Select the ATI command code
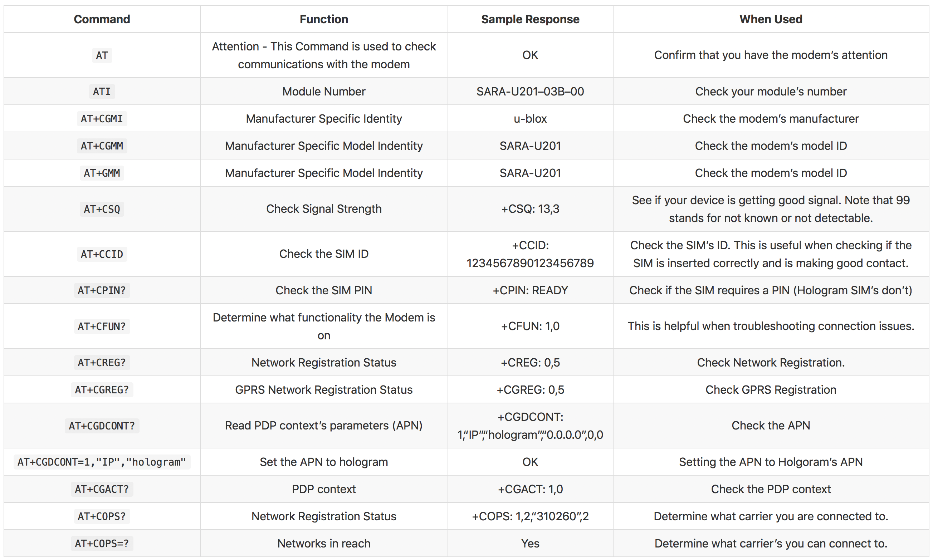This screenshot has height=560, width=933. coord(102,92)
